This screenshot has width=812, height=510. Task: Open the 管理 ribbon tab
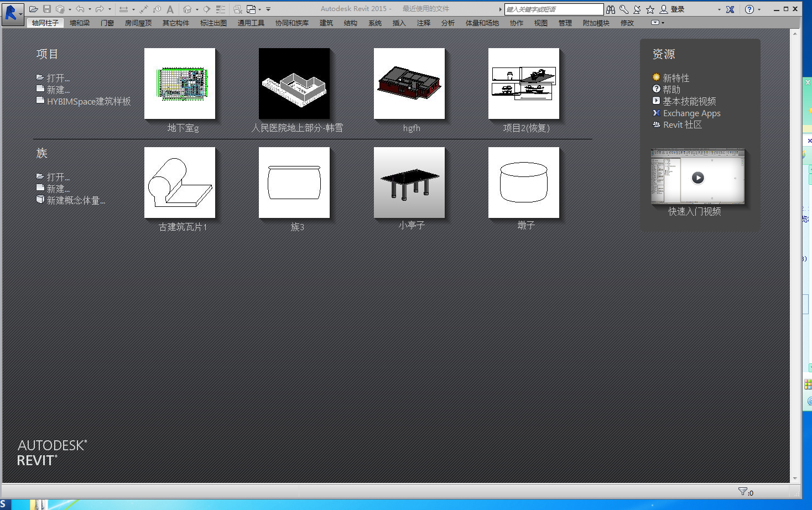coord(565,23)
